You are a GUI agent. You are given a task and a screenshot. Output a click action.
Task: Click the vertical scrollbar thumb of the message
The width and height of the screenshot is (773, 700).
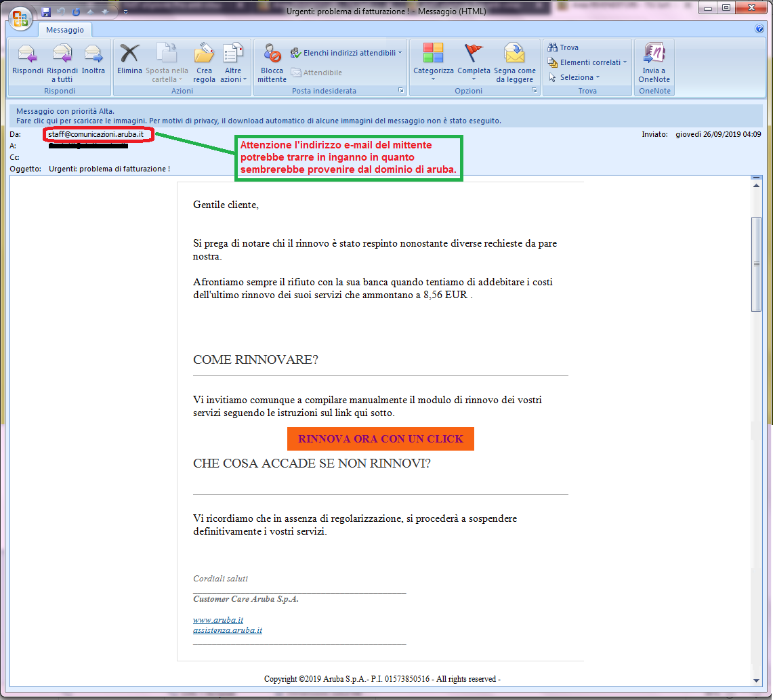[x=756, y=264]
